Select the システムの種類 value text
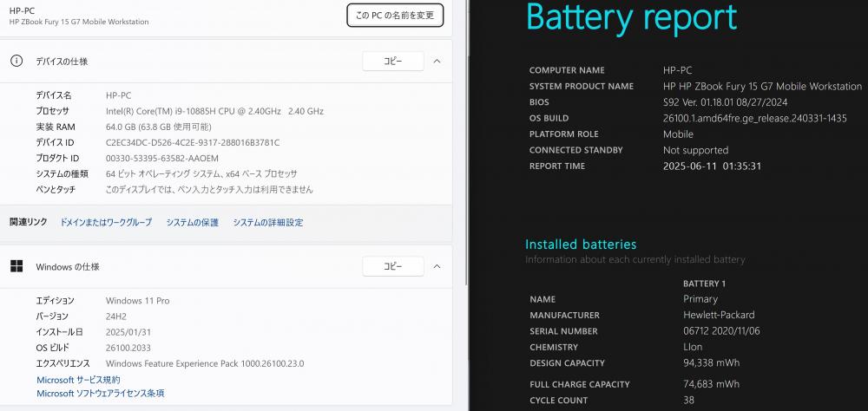The width and height of the screenshot is (868, 411). coord(201,173)
